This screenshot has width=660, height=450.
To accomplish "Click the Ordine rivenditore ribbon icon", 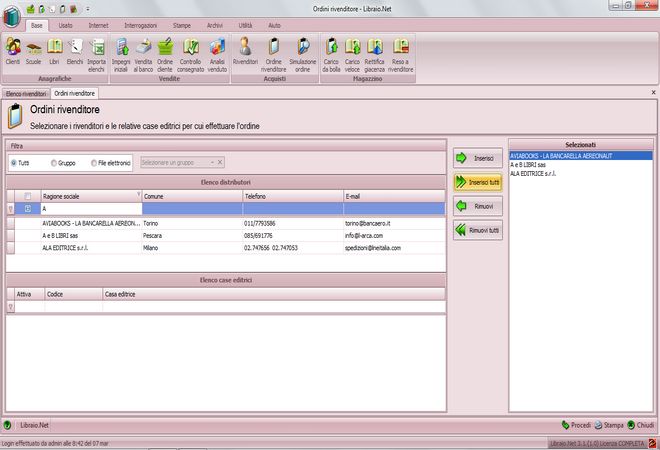I will pos(274,55).
